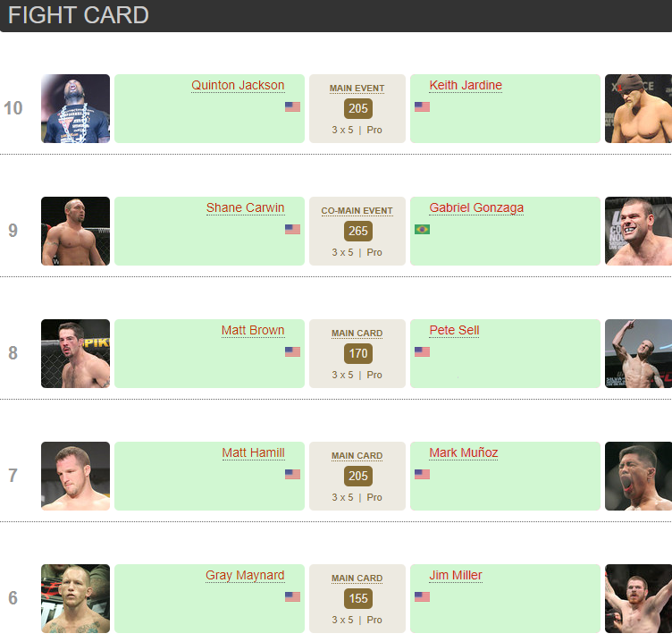Visit Gabriel Gonzaga's fighter page

pyautogui.click(x=476, y=208)
